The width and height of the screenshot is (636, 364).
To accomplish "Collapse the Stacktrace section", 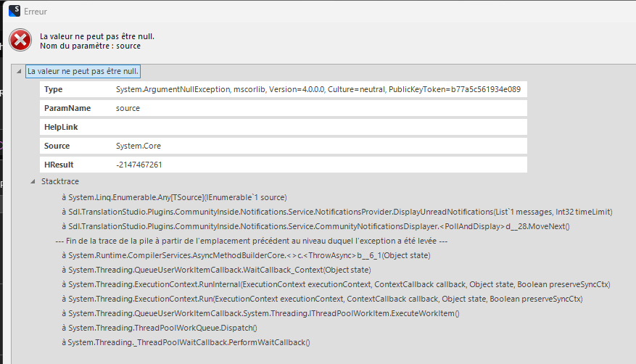I will click(33, 181).
